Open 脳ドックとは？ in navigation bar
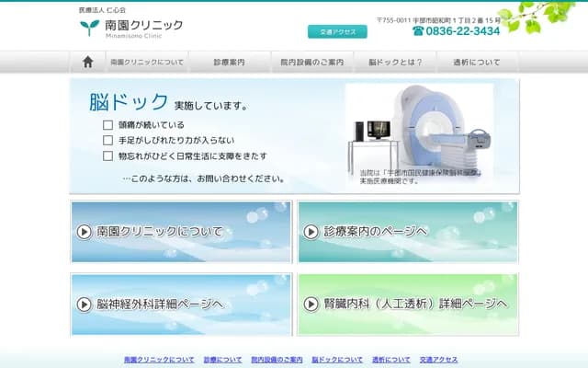 [x=395, y=62]
